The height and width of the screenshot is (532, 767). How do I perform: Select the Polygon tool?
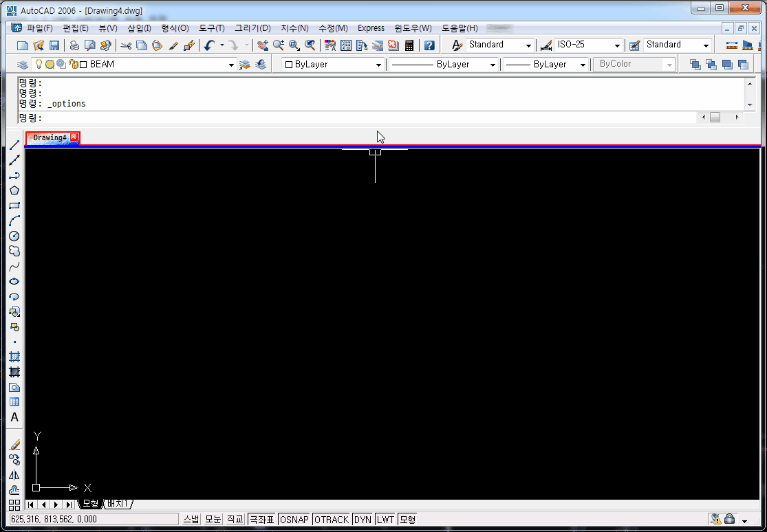pyautogui.click(x=14, y=190)
